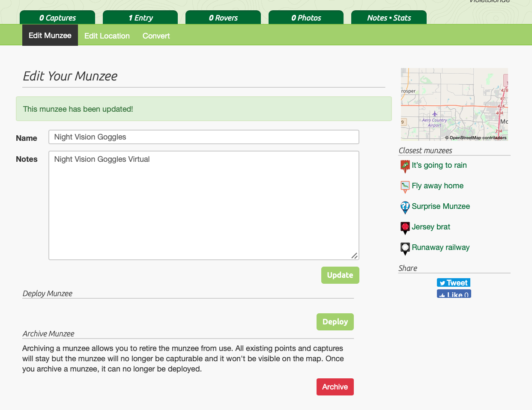This screenshot has height=410, width=532.
Task: Open the 0 Captures tab
Action: 57,18
